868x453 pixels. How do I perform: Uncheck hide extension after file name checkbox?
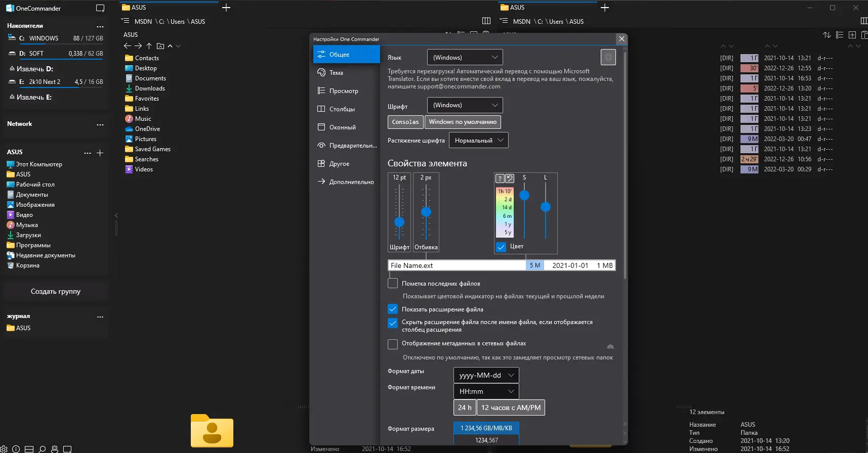[393, 323]
